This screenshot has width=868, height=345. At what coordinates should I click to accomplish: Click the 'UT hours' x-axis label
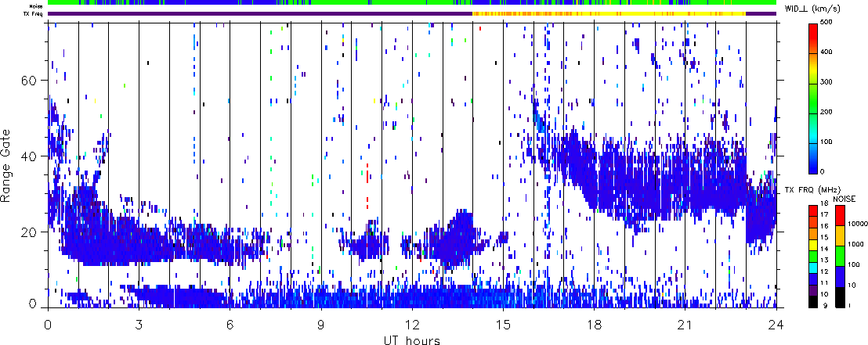coord(412,340)
